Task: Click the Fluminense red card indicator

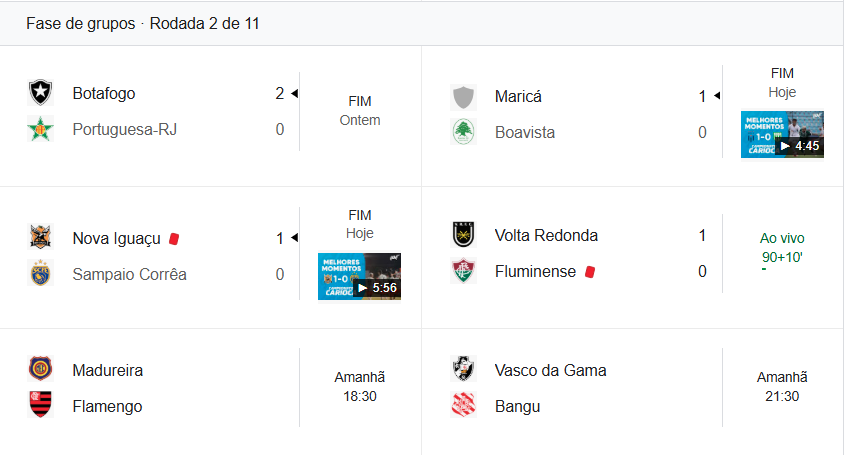Action: pyautogui.click(x=590, y=271)
